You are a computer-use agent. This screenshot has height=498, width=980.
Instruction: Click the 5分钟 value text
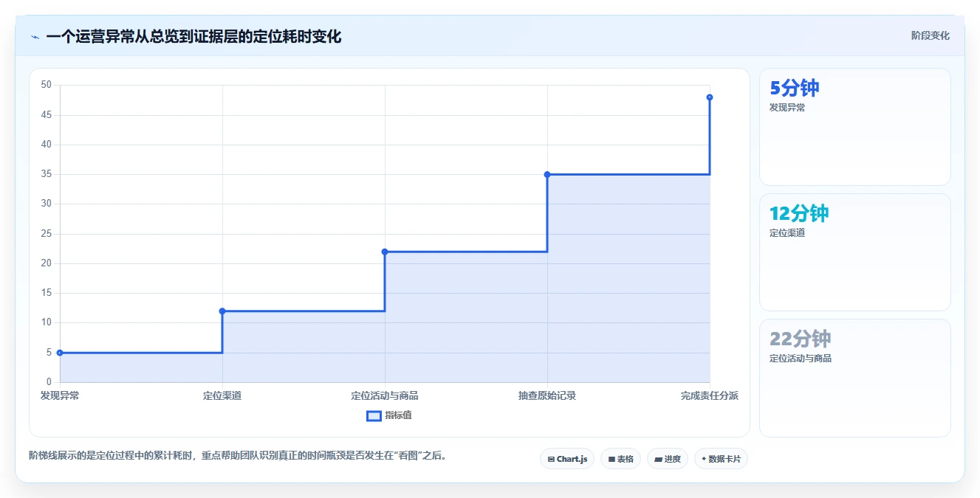click(795, 88)
